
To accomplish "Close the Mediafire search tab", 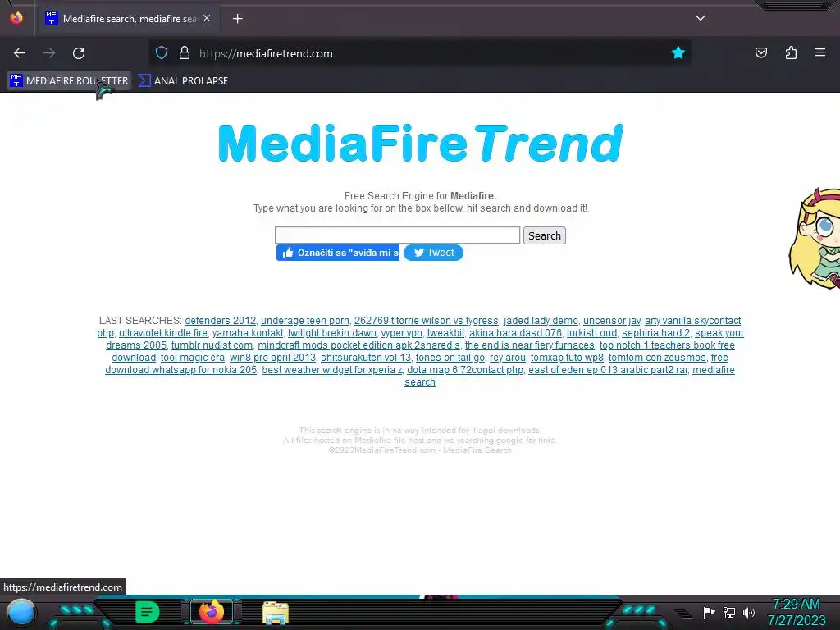I will click(207, 18).
